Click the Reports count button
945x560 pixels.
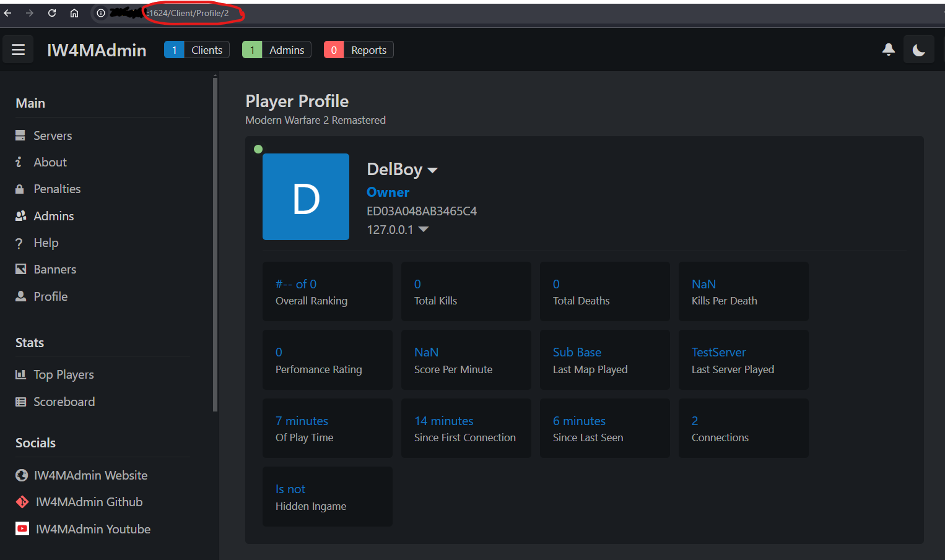pos(359,50)
